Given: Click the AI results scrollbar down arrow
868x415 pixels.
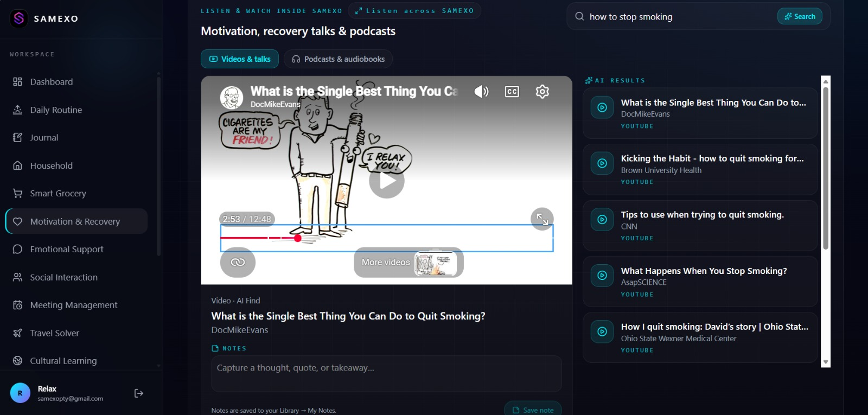Looking at the screenshot, I should point(826,362).
